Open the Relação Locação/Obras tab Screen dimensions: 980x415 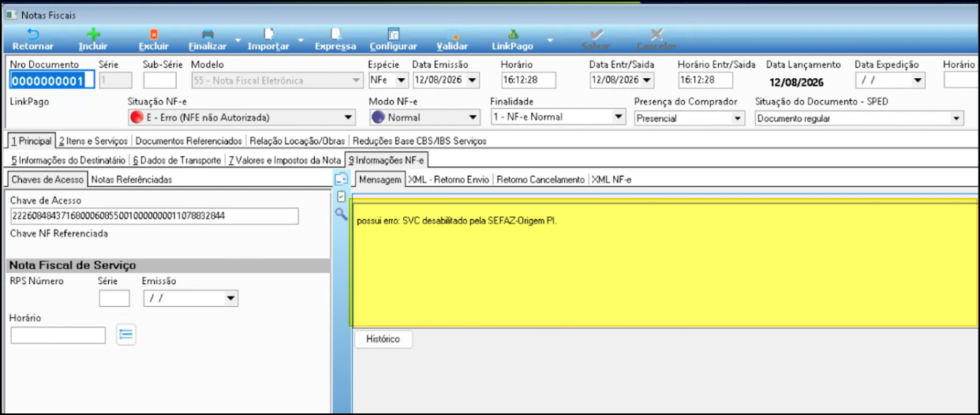click(297, 141)
